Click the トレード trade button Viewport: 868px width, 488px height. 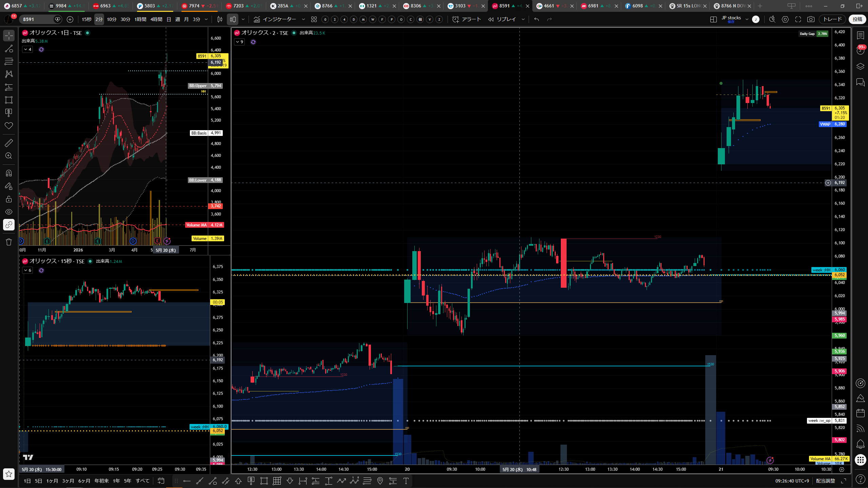coord(832,19)
